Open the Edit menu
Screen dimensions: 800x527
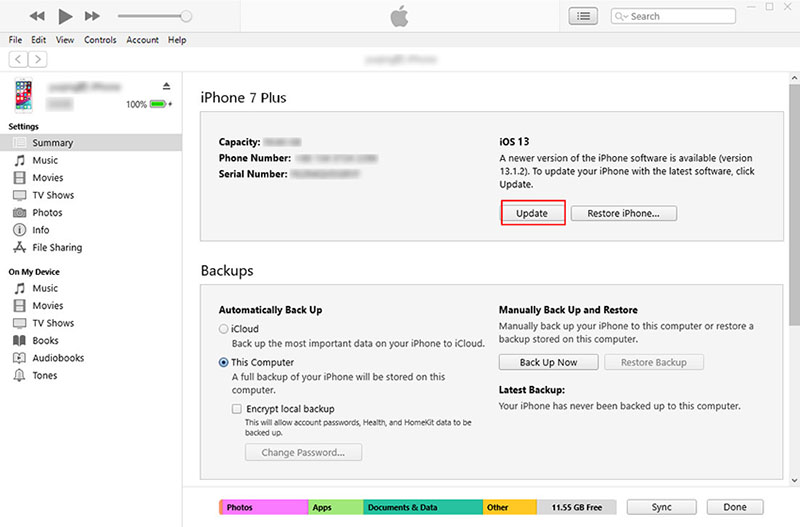click(x=38, y=40)
